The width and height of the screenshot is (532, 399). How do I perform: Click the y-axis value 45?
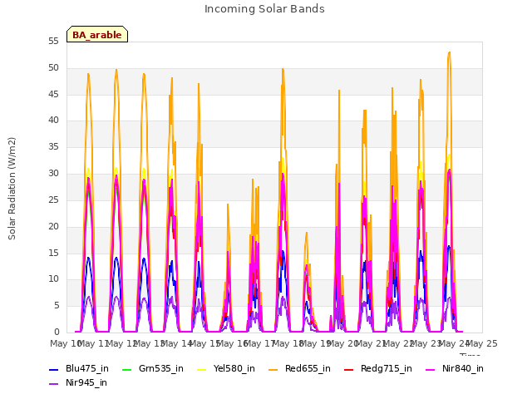[x=53, y=94]
